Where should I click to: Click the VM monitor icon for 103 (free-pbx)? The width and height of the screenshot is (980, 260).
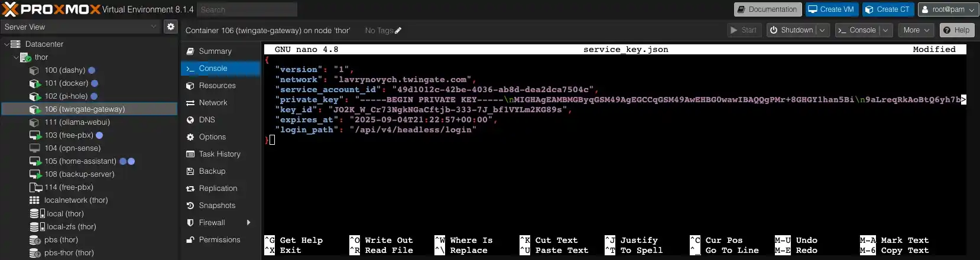pyautogui.click(x=35, y=135)
